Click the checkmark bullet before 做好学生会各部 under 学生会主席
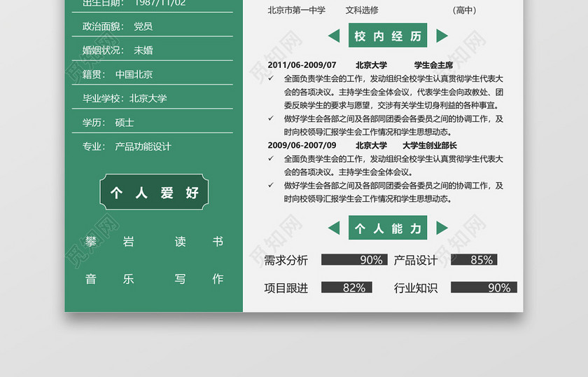 pyautogui.click(x=271, y=118)
